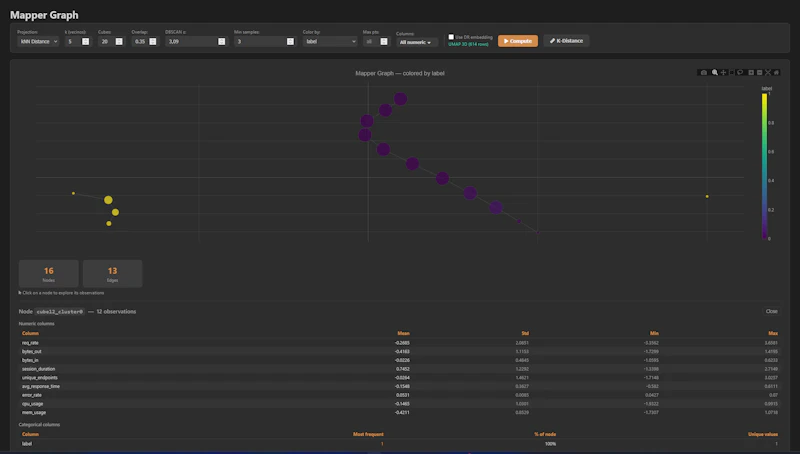Click the bytes_out row label
Viewport: 800px width, 454px height.
[32, 351]
